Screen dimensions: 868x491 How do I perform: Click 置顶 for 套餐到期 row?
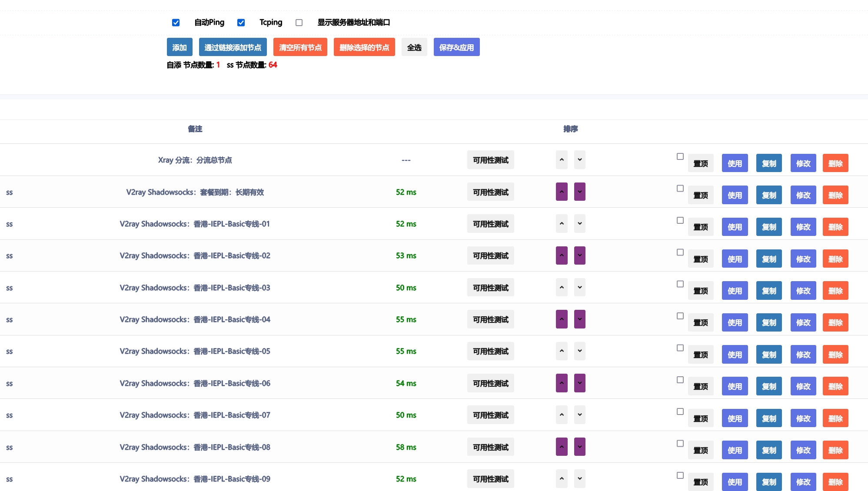701,195
